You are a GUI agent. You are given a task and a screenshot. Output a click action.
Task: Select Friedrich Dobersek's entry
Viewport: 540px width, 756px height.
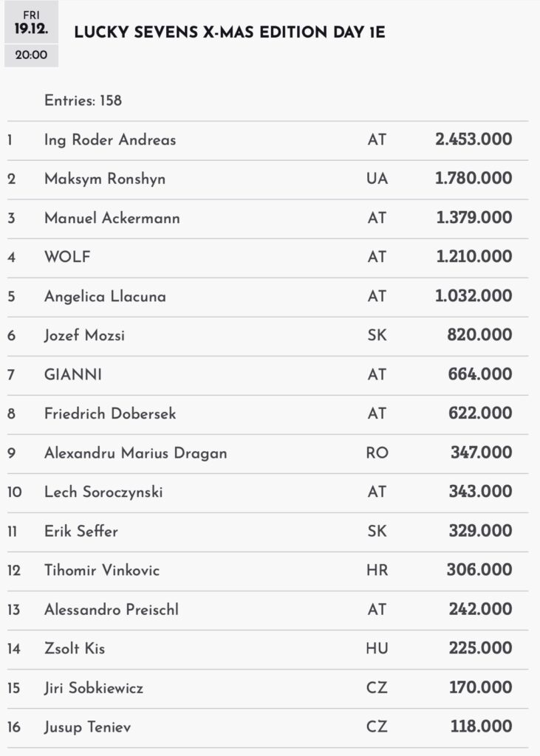pyautogui.click(x=110, y=413)
